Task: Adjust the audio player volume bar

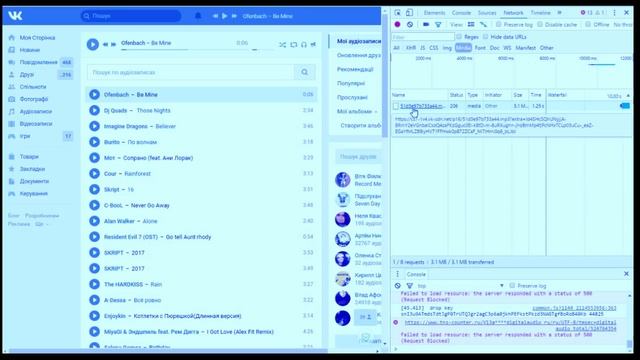Action: (x=262, y=49)
